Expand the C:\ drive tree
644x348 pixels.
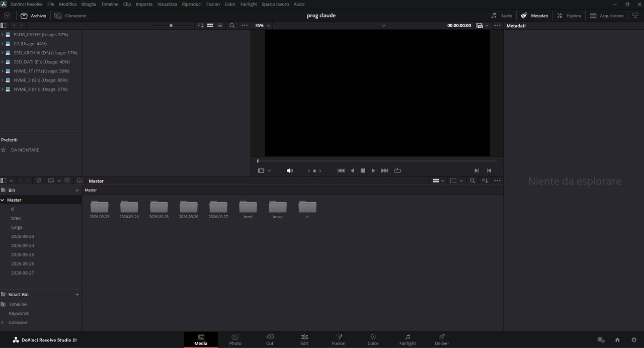tap(3, 44)
